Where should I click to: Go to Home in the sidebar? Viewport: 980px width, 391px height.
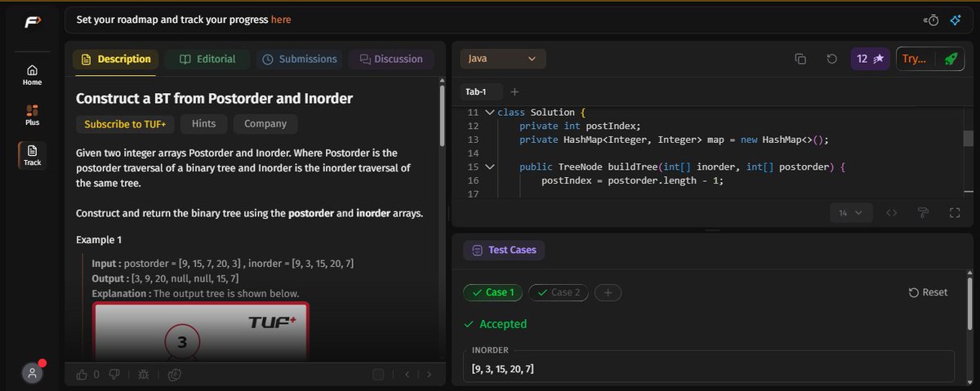tap(32, 75)
